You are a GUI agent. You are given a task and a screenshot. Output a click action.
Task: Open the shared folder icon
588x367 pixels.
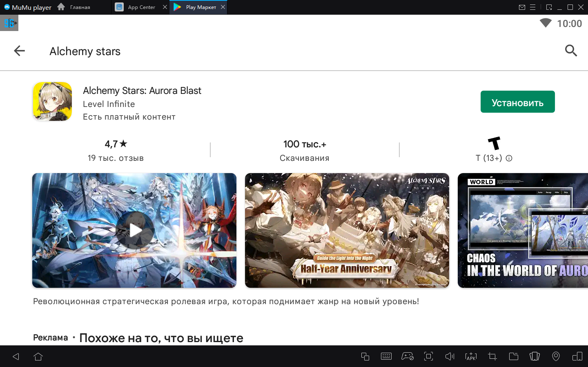click(x=513, y=356)
